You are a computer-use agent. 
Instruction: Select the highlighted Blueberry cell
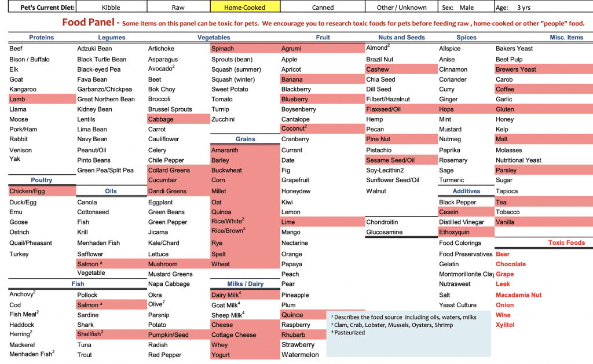pyautogui.click(x=323, y=99)
